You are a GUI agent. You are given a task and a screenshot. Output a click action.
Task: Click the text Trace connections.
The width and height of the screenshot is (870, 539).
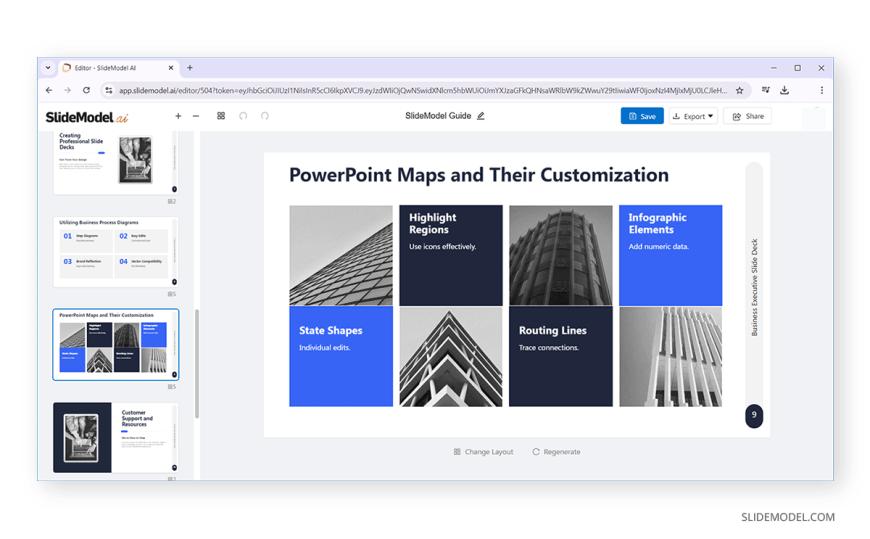point(549,347)
